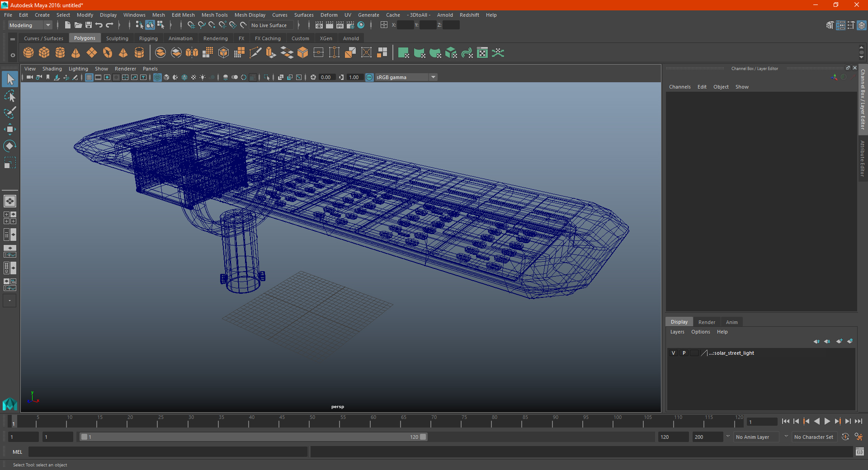The height and width of the screenshot is (470, 868).
Task: Open the shelf tab selector menu icon
Action: pos(13,39)
